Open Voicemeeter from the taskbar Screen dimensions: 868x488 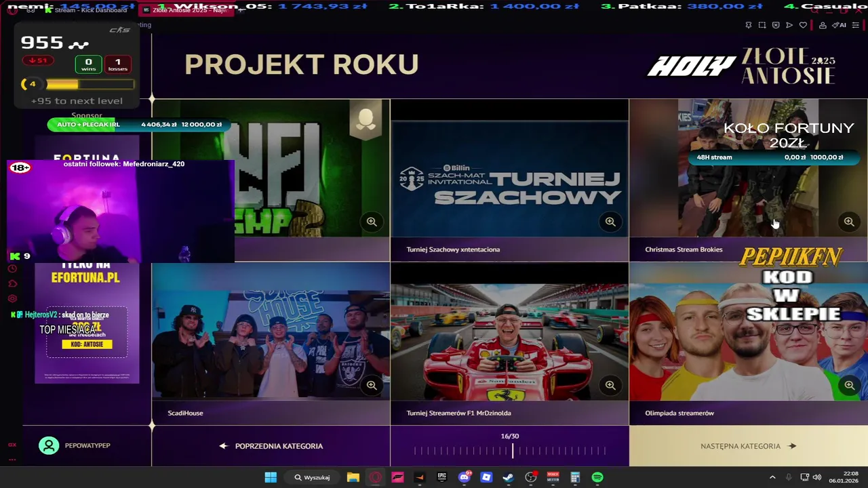click(x=553, y=477)
